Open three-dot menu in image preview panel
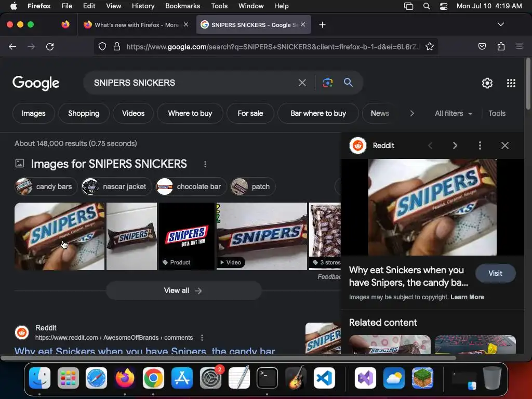 point(480,145)
